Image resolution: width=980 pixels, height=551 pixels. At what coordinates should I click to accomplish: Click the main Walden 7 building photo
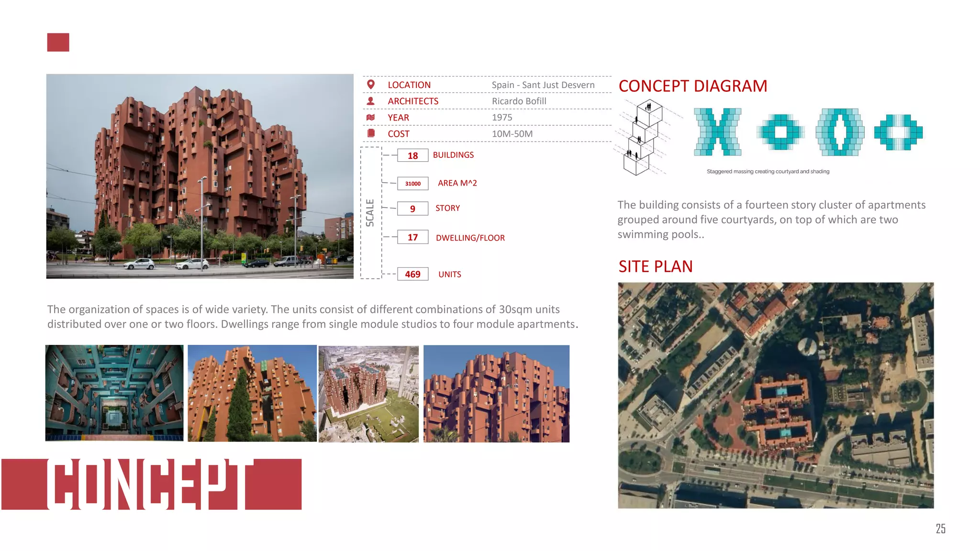tap(200, 176)
